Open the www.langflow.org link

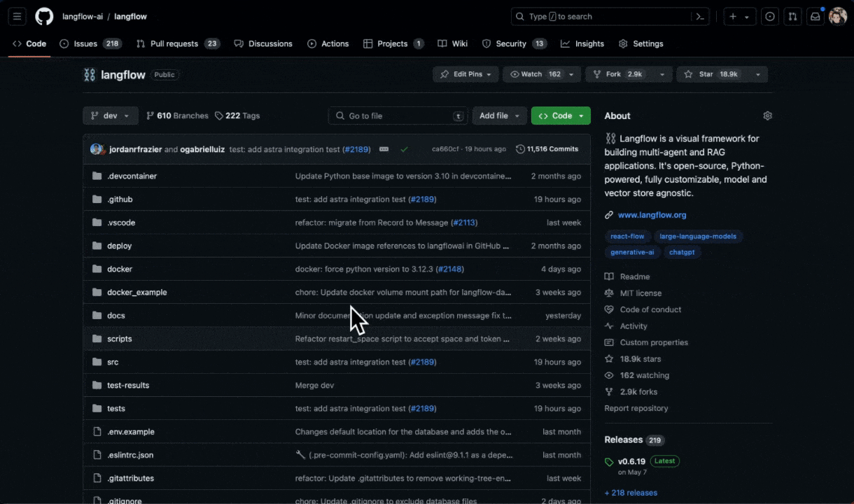(652, 215)
